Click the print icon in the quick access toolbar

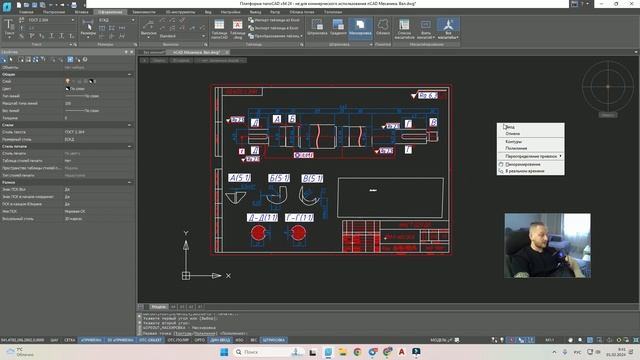(x=74, y=5)
